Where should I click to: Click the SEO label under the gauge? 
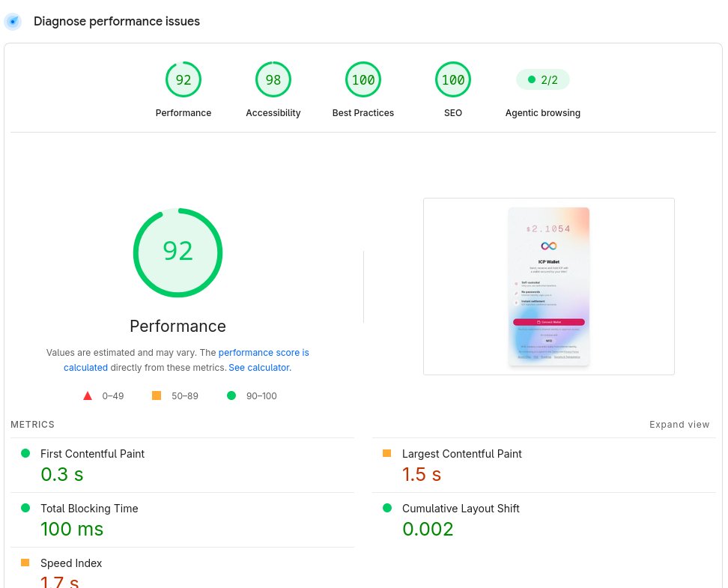pos(452,113)
